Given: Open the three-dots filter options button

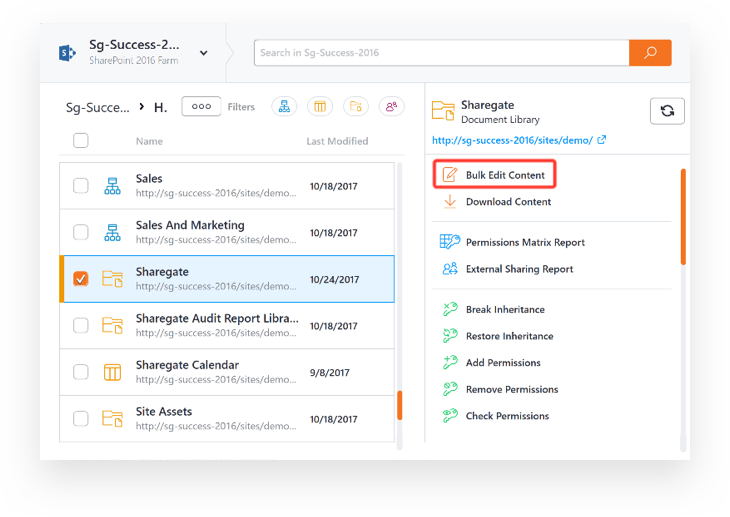Looking at the screenshot, I should 201,107.
